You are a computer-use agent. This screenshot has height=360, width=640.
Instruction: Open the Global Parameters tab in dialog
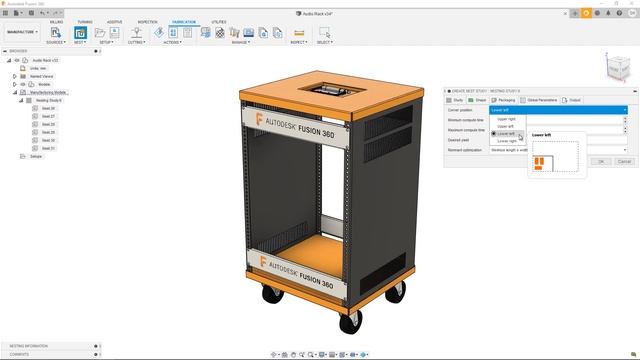539,100
